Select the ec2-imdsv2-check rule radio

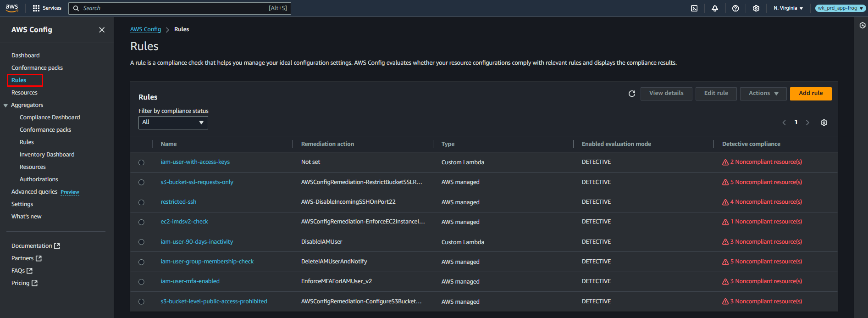click(141, 222)
